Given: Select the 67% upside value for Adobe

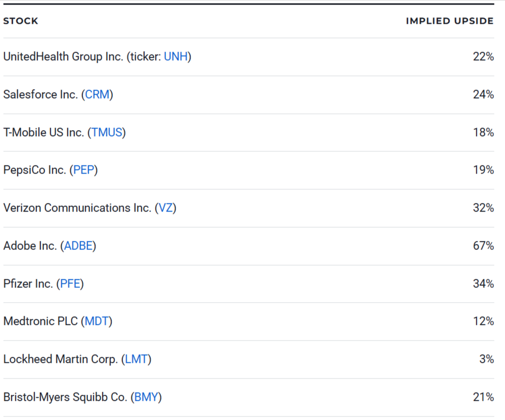Looking at the screenshot, I should pyautogui.click(x=483, y=246).
